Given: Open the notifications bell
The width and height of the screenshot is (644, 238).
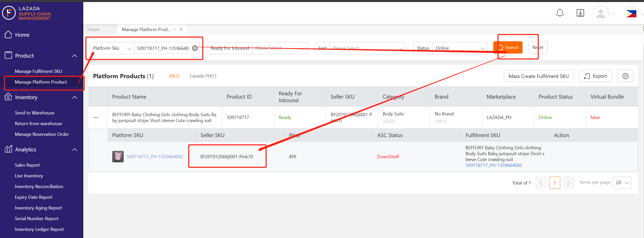Looking at the screenshot, I should tap(560, 13).
